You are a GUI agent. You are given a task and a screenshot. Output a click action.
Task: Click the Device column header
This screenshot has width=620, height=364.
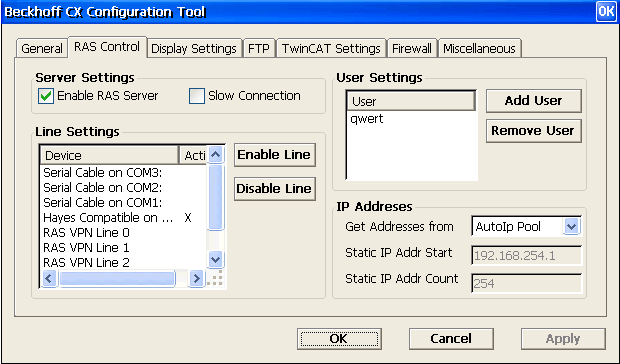pyautogui.click(x=110, y=155)
